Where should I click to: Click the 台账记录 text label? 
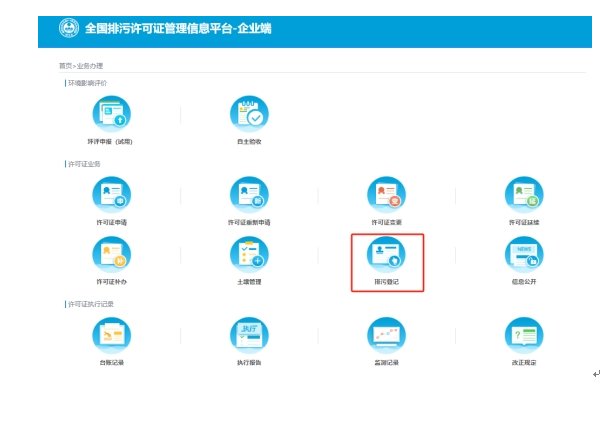(x=112, y=363)
